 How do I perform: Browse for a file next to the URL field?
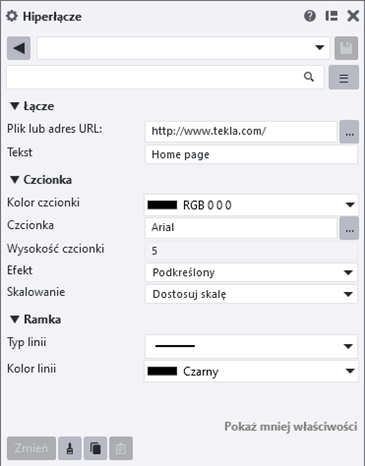click(349, 132)
